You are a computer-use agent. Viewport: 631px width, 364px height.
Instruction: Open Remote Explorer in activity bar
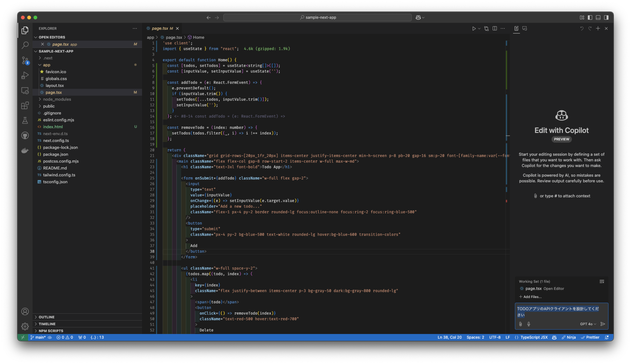[25, 91]
